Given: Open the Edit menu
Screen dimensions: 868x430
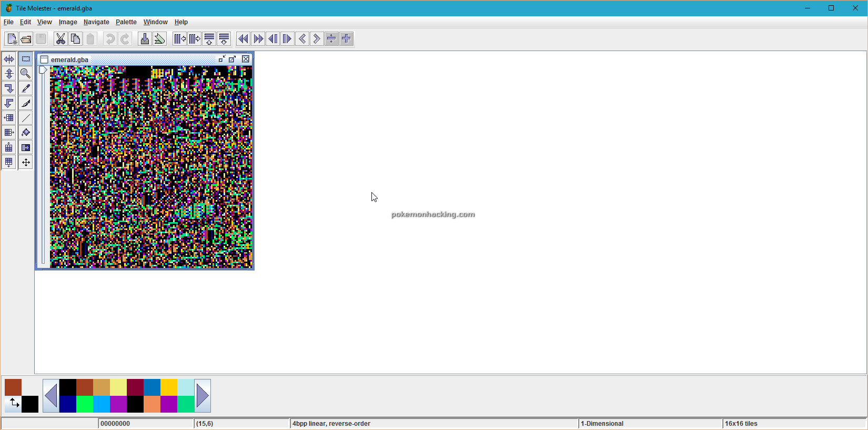Looking at the screenshot, I should [x=25, y=22].
